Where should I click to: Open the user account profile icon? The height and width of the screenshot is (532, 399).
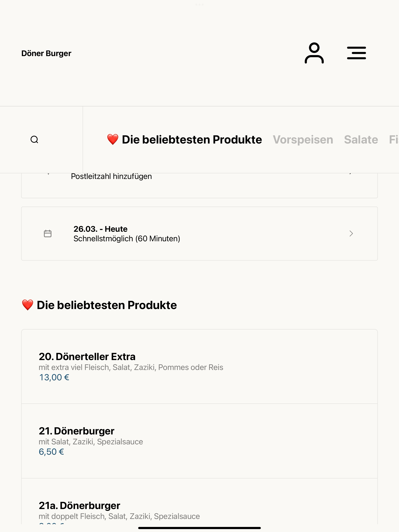(x=314, y=53)
